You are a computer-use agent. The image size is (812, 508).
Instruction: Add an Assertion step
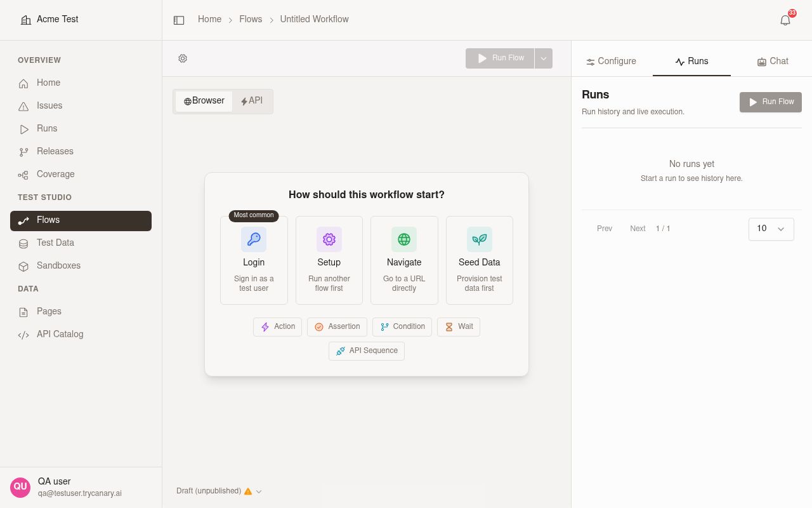(x=337, y=326)
